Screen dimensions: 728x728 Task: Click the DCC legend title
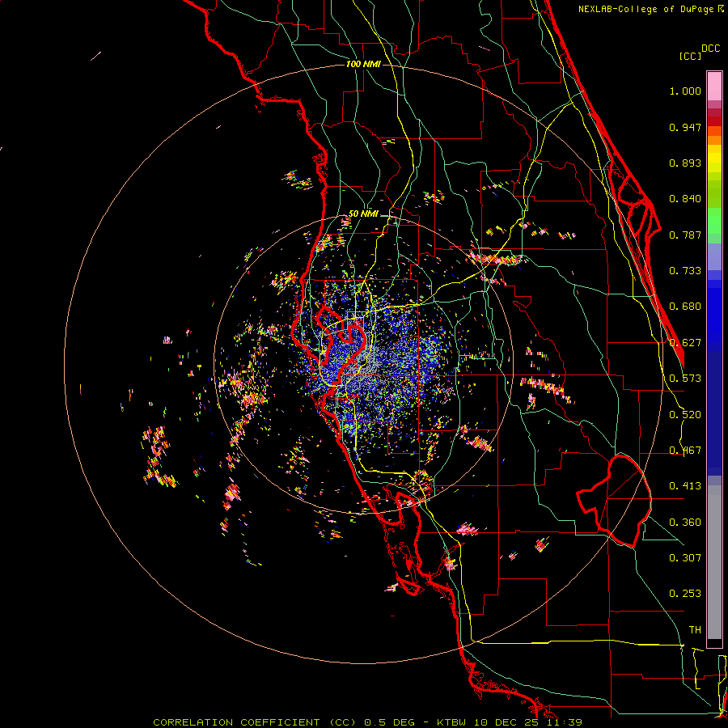[x=711, y=49]
